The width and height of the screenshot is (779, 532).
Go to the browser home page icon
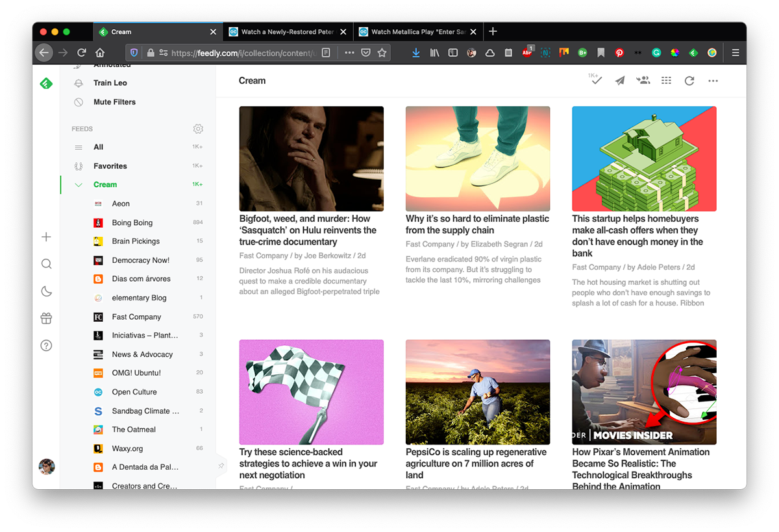(100, 53)
